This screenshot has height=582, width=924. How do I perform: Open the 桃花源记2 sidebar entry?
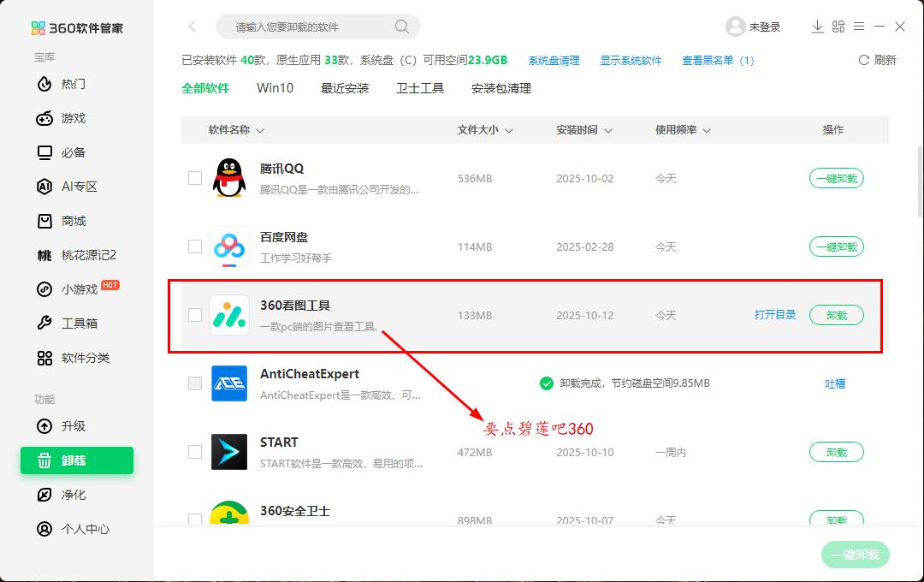(x=77, y=255)
